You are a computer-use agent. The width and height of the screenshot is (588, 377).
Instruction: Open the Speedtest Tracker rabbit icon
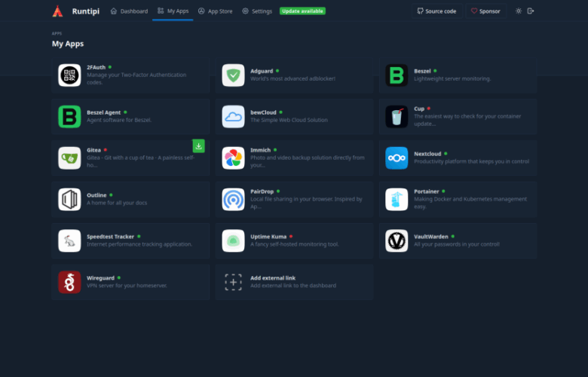tap(69, 241)
